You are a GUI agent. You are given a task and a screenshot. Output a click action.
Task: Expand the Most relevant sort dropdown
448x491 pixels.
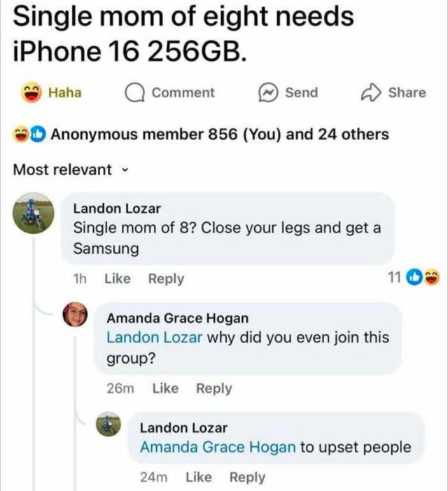point(71,170)
